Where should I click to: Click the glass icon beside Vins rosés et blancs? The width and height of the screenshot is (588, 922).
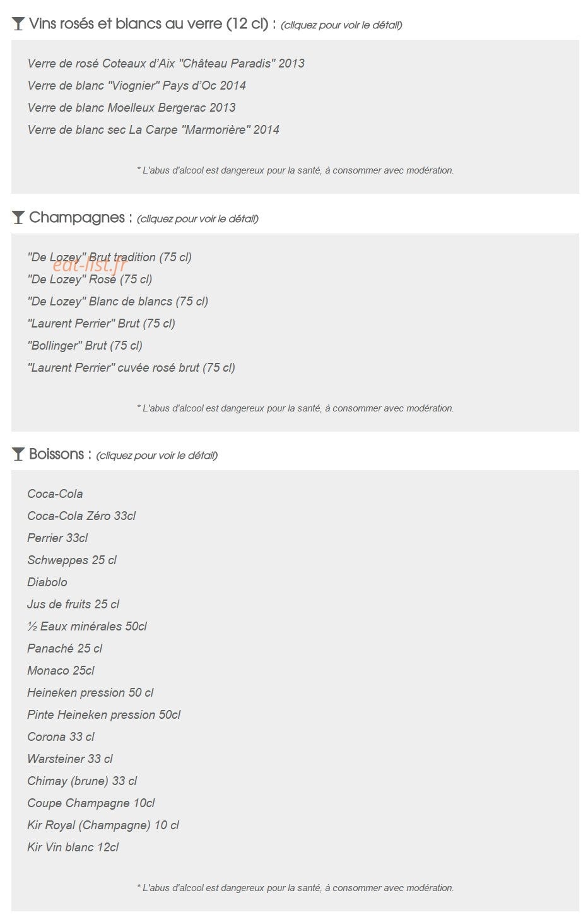tap(18, 24)
